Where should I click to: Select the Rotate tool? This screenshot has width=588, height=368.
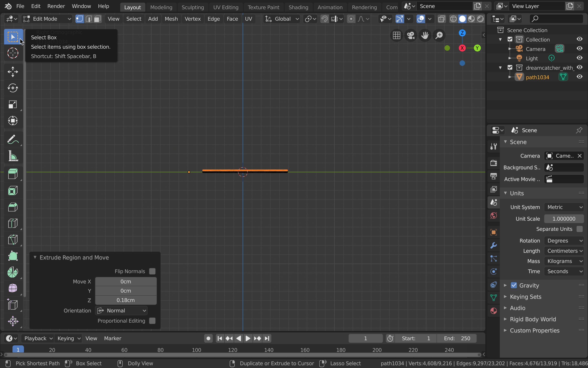[x=13, y=88]
